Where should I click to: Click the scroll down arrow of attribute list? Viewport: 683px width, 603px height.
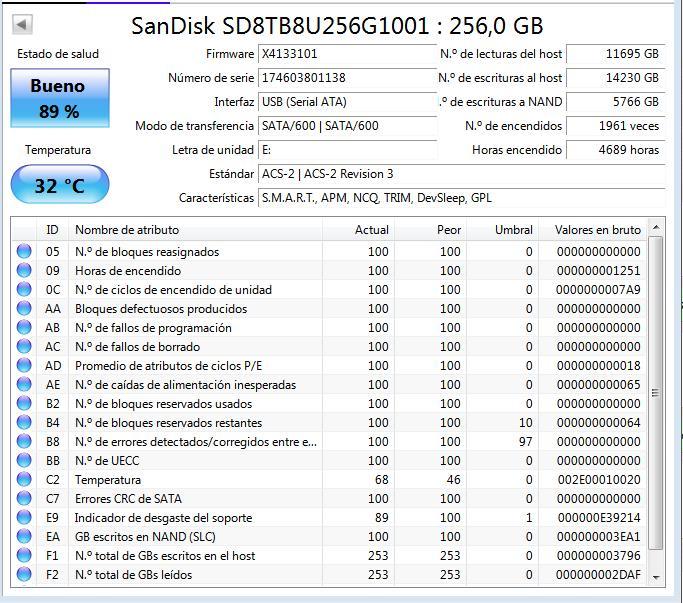point(656,577)
